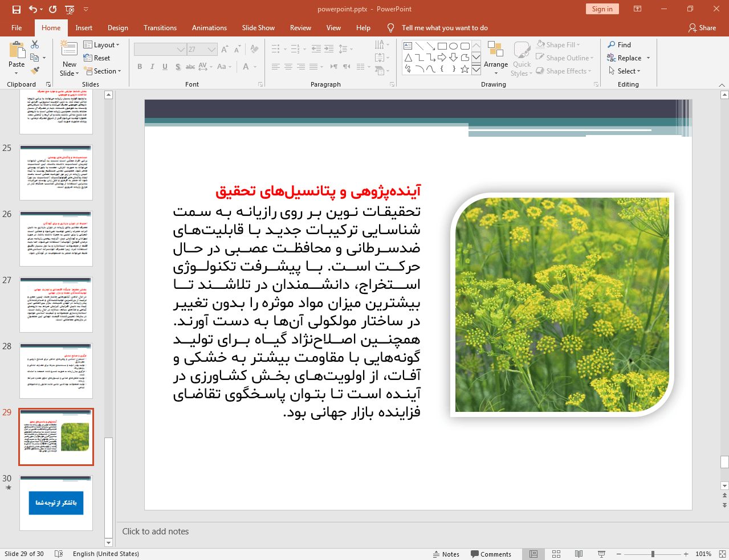
Task: Open the File menu
Action: (x=17, y=28)
